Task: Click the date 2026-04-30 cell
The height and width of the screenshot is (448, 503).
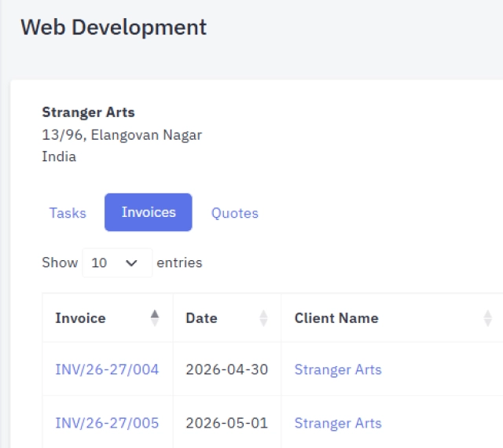Action: (x=227, y=369)
